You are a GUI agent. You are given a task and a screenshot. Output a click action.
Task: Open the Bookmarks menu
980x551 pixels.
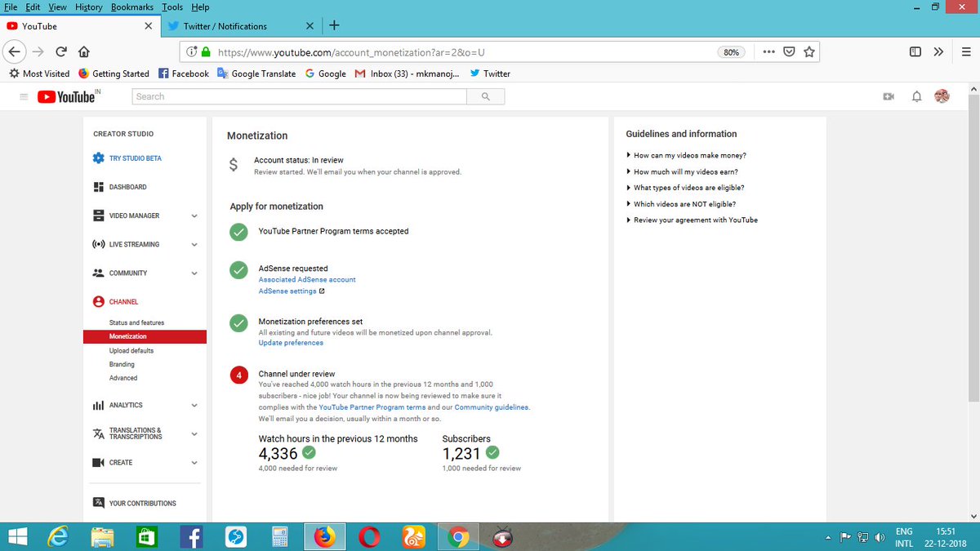coord(131,7)
